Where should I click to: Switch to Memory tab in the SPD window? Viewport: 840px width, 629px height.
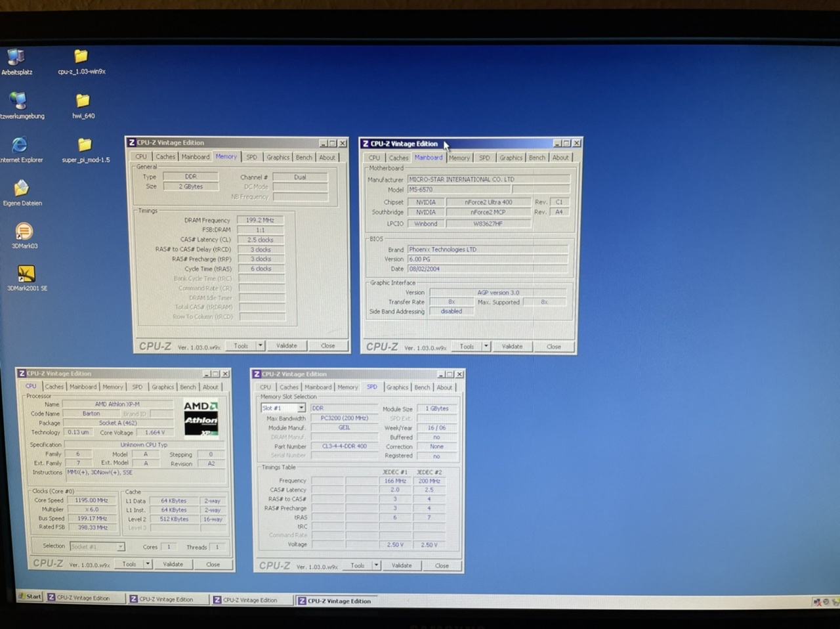(x=347, y=387)
